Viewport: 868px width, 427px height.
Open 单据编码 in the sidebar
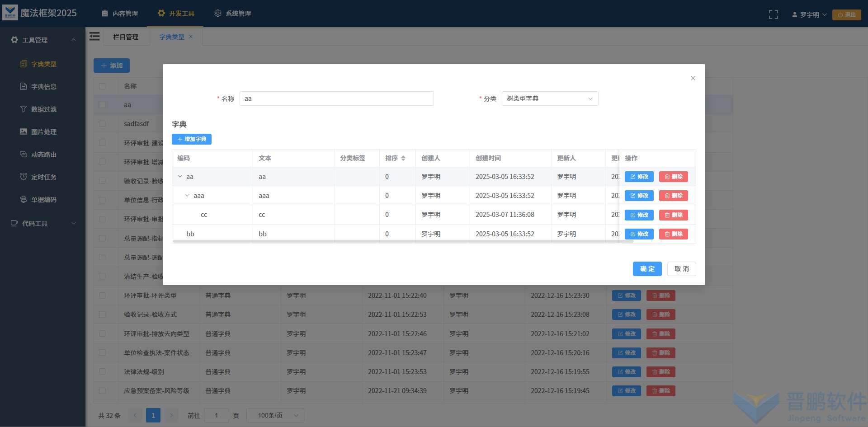(x=42, y=200)
